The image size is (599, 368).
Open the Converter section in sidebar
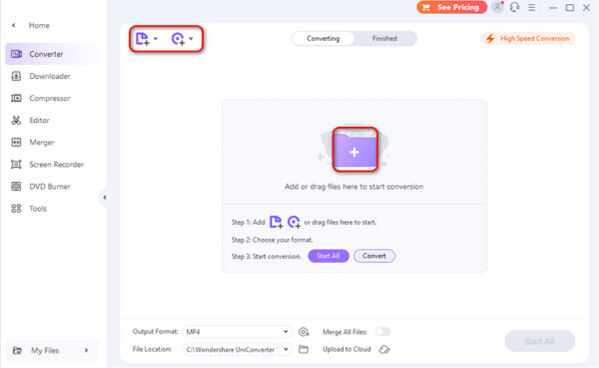(51, 54)
